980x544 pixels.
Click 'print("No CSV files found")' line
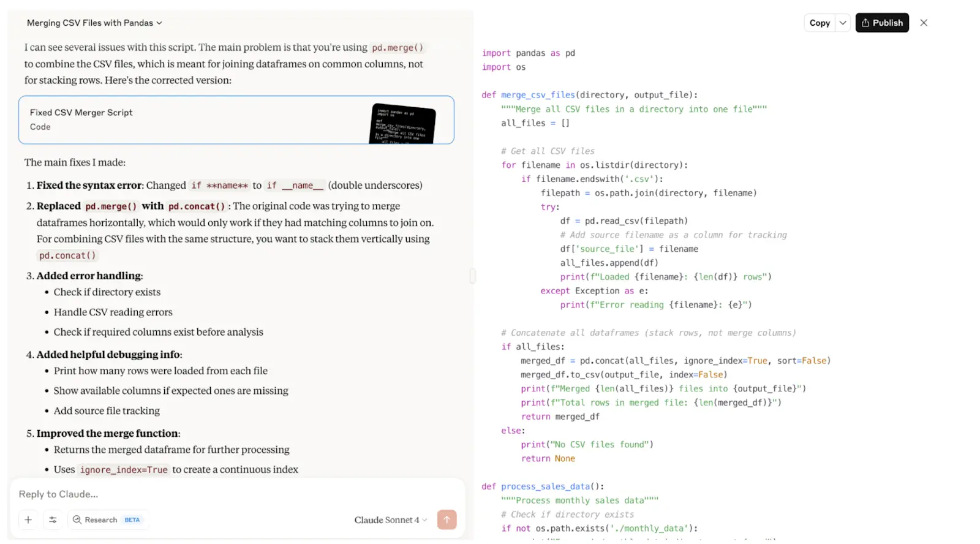click(x=587, y=444)
